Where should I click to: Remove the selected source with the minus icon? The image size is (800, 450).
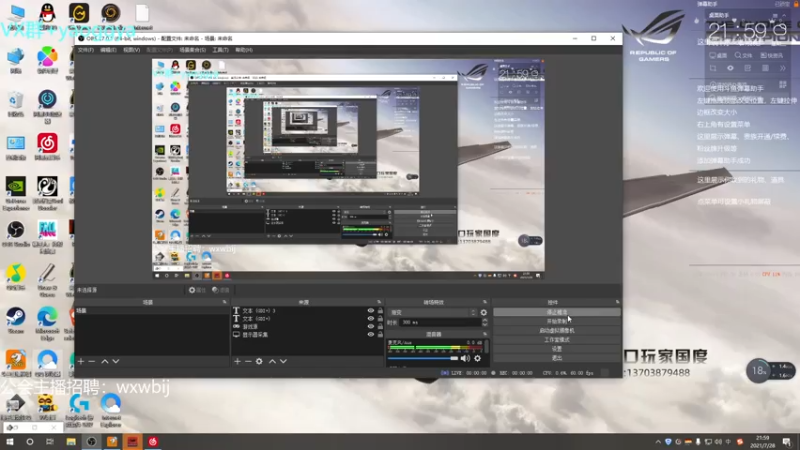(248, 361)
